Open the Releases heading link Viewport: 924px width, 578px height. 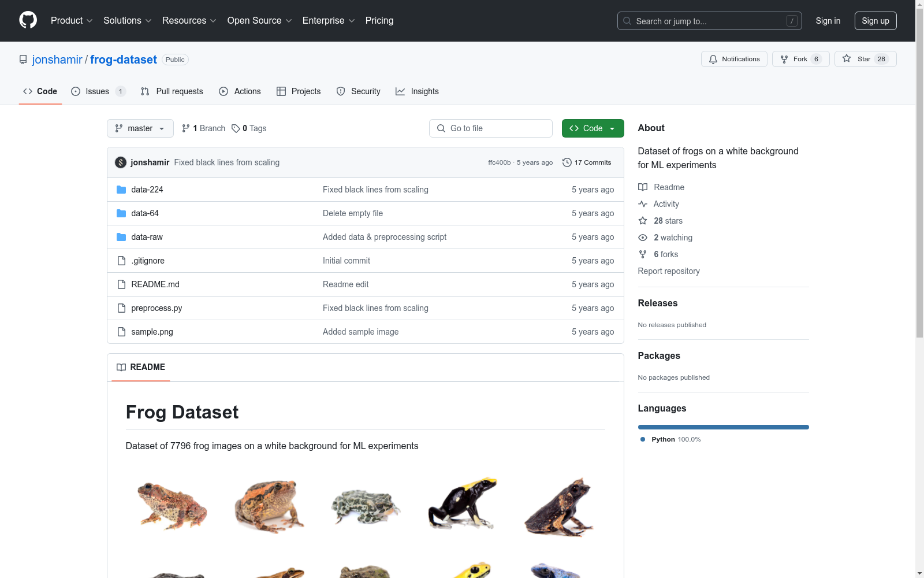coord(658,303)
